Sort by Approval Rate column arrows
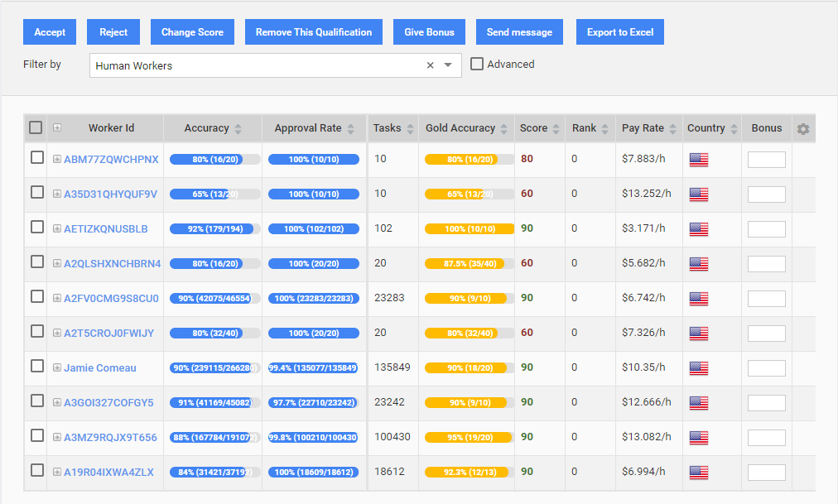This screenshot has height=504, width=838. [350, 128]
